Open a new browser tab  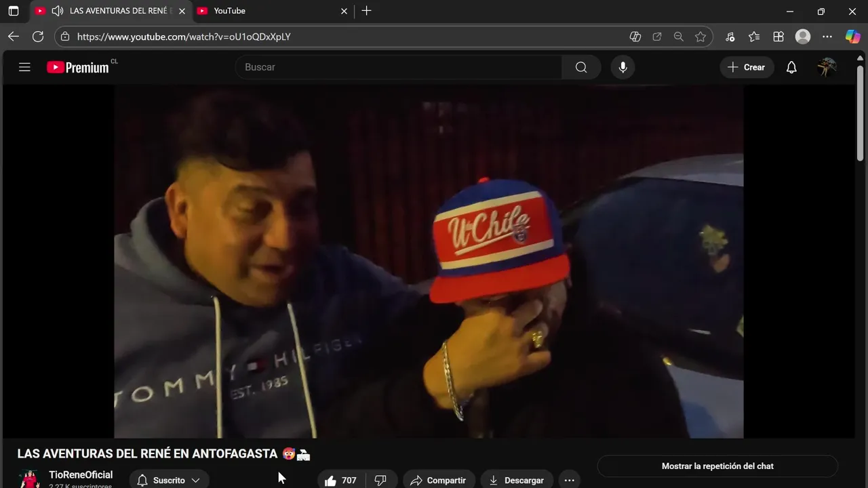pyautogui.click(x=366, y=11)
